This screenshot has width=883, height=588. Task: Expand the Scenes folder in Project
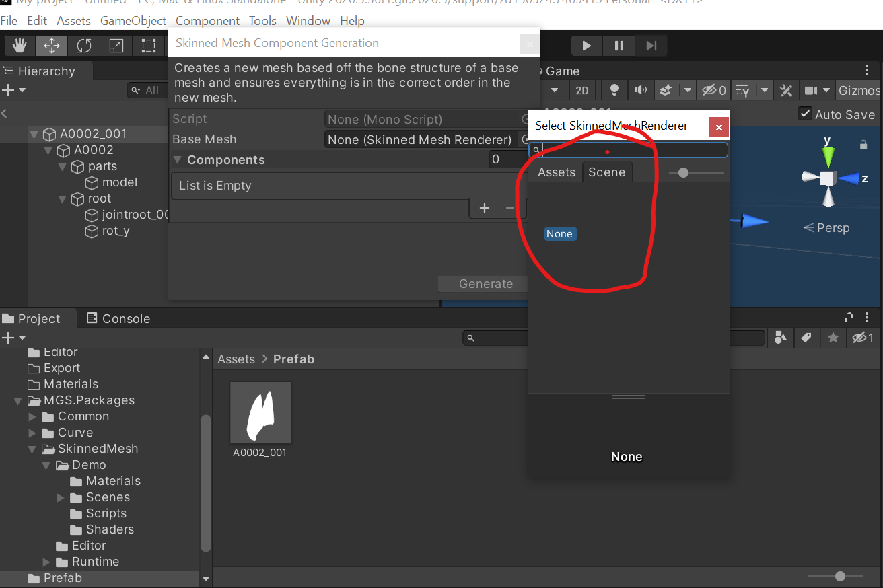click(61, 497)
